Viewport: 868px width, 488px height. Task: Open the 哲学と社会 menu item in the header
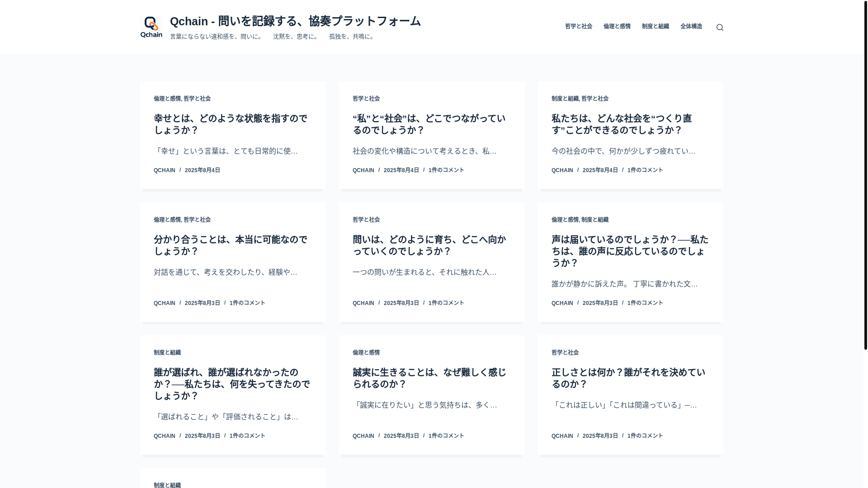[x=578, y=27]
